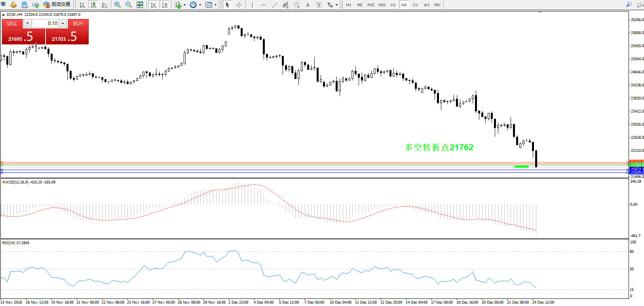This screenshot has height=306, width=644.
Task: Enable chart auto scroll
Action: [x=154, y=5]
